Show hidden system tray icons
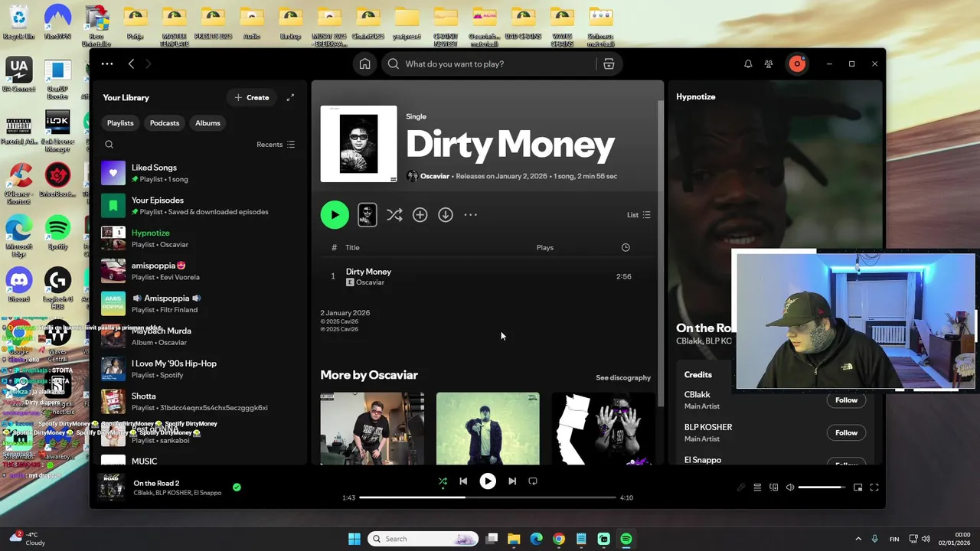Image resolution: width=980 pixels, height=551 pixels. pyautogui.click(x=857, y=539)
